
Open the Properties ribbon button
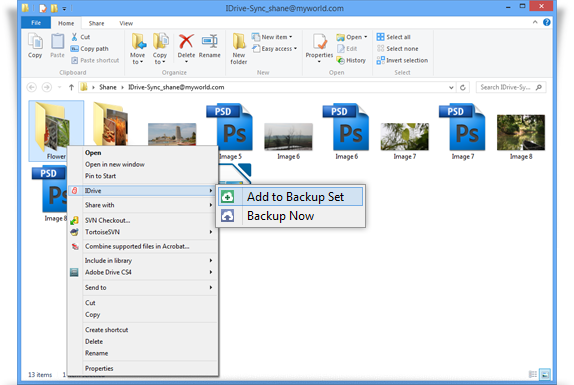319,48
